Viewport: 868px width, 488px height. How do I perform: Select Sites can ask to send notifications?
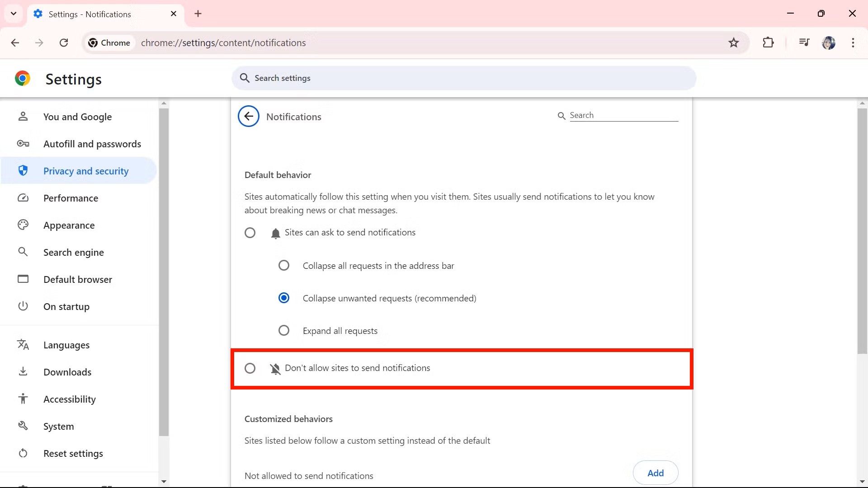pyautogui.click(x=250, y=233)
